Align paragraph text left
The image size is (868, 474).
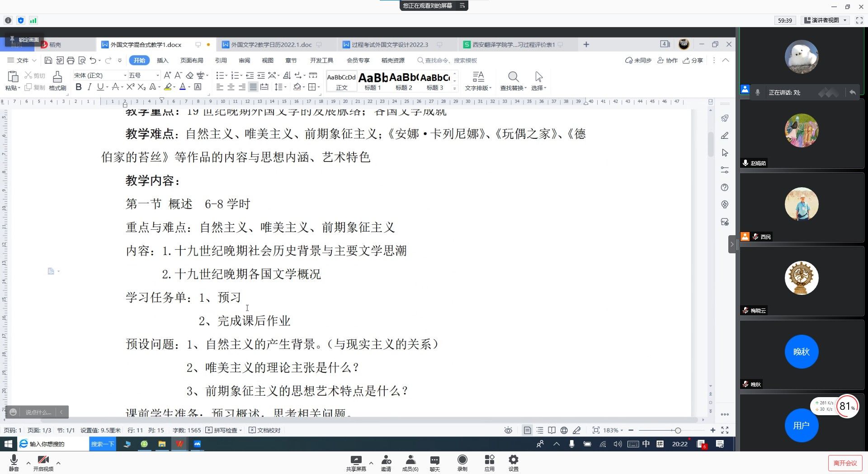coord(220,87)
